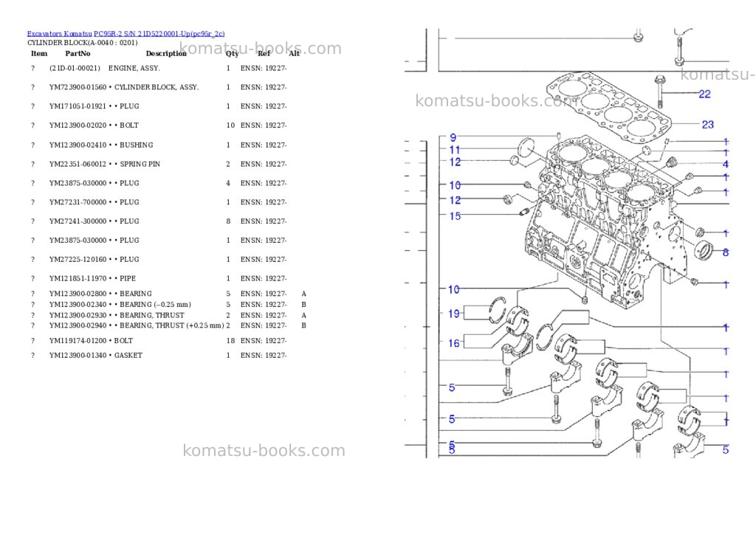
Task: Click callout number 23 on the diagram
Action: pos(707,125)
